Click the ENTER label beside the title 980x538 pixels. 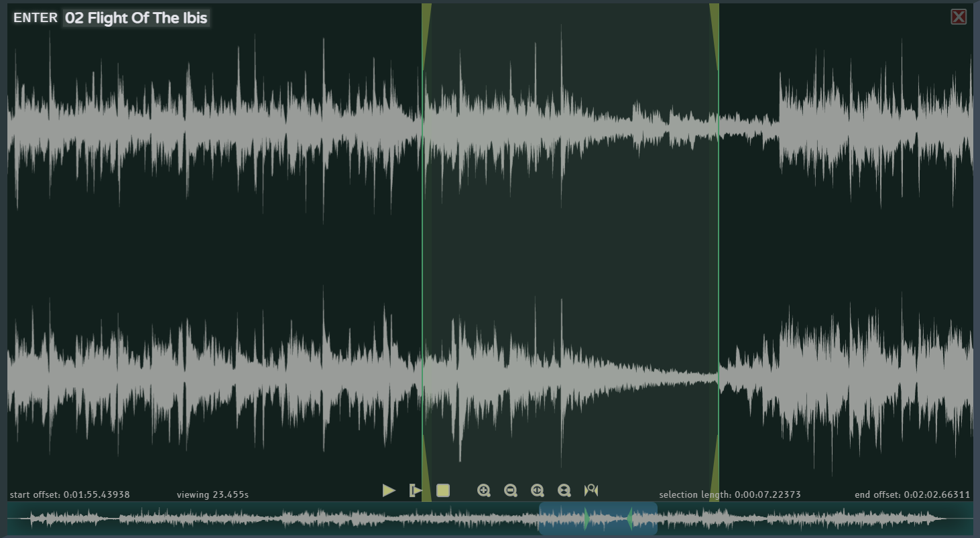(36, 18)
